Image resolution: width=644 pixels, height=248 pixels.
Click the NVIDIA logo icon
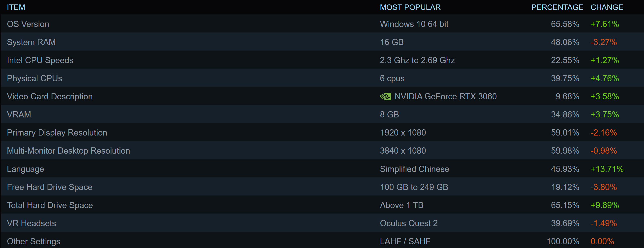tap(385, 97)
